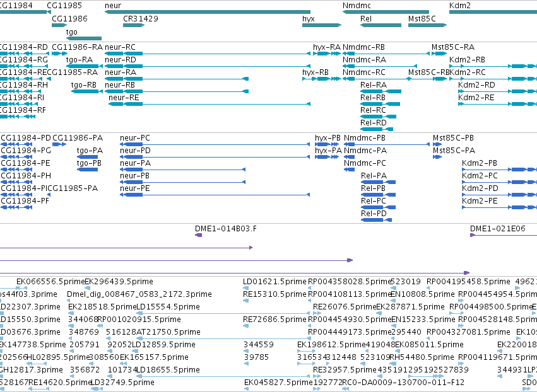
Task: Click EST RE72686.5prime
Action: (x=274, y=320)
